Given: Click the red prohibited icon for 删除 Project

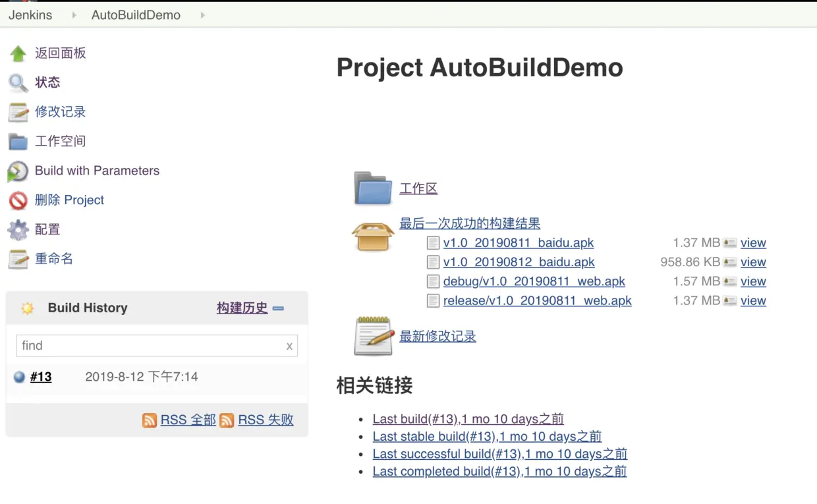Looking at the screenshot, I should [18, 200].
